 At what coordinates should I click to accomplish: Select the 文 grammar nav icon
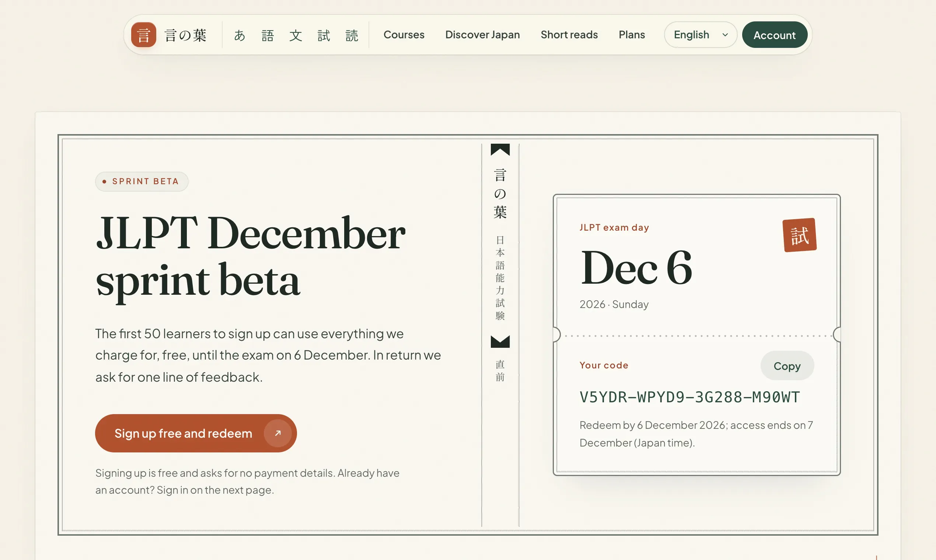click(296, 35)
